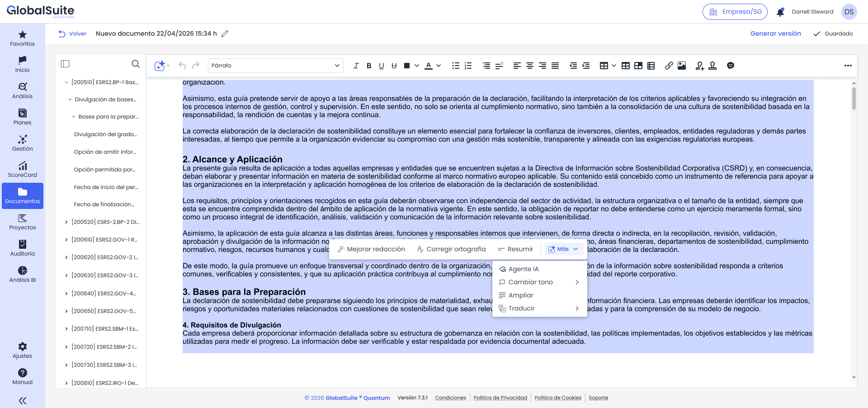
Task: Center align the text
Action: (x=530, y=66)
